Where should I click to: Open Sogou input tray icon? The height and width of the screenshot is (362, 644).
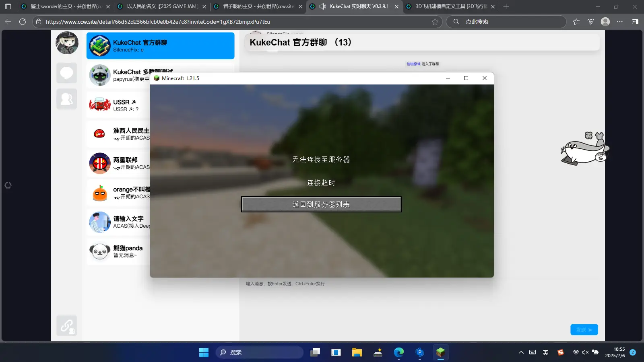pos(561,352)
